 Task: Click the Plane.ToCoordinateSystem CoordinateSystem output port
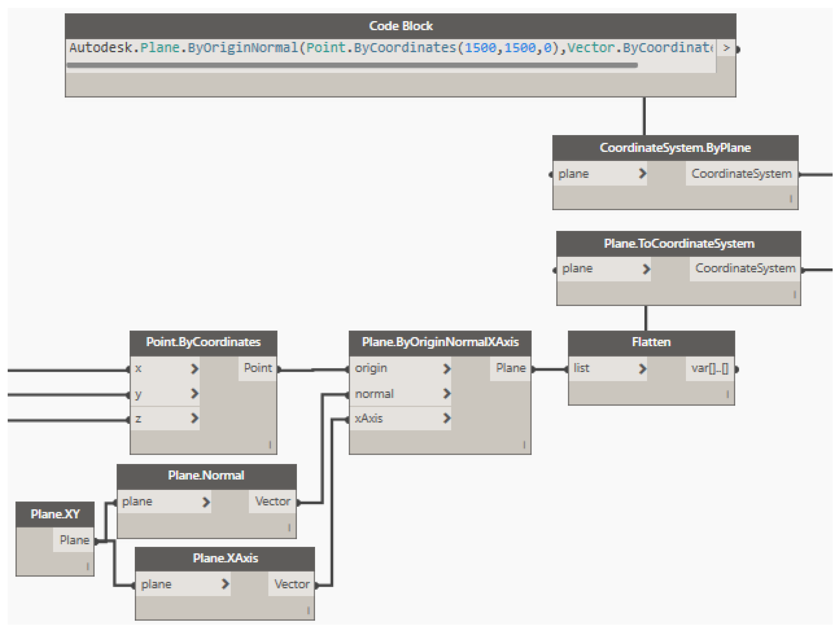[745, 268]
